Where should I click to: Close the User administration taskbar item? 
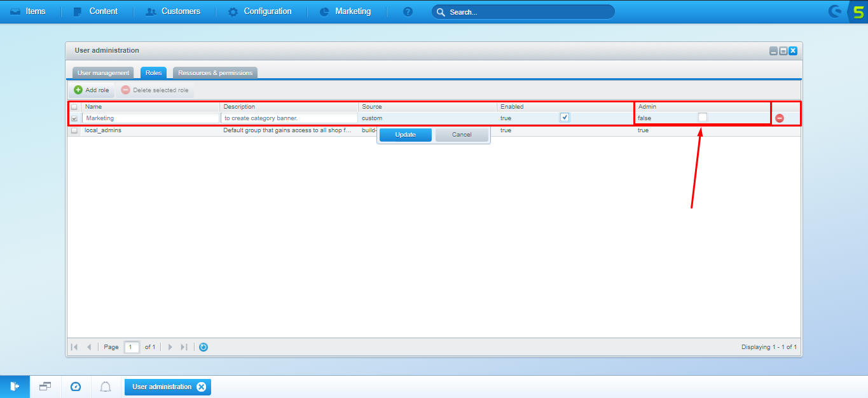(201, 387)
